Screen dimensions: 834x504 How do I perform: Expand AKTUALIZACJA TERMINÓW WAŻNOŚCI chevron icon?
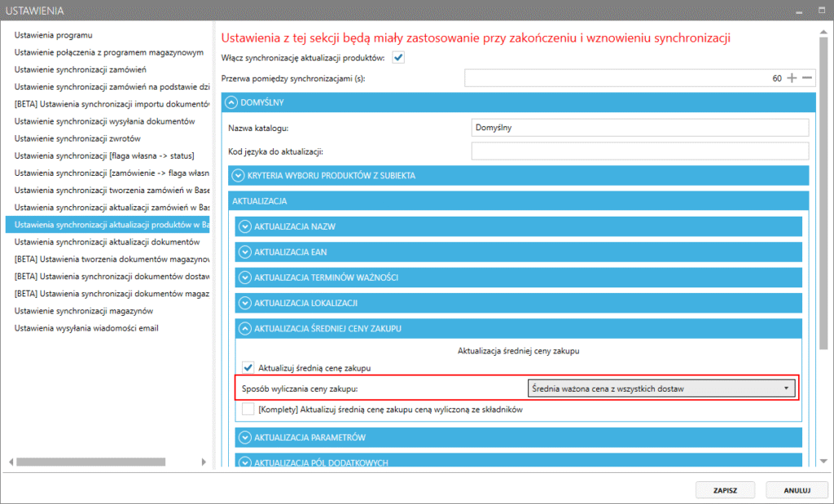(245, 278)
